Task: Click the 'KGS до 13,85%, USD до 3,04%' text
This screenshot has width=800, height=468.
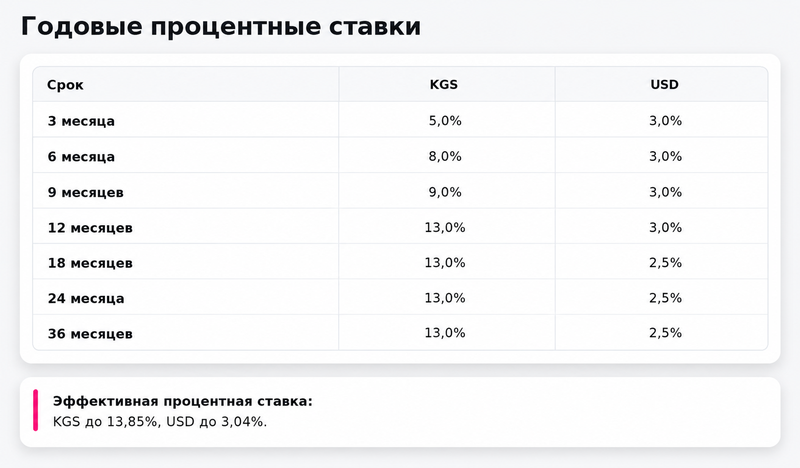Action: coord(160,422)
